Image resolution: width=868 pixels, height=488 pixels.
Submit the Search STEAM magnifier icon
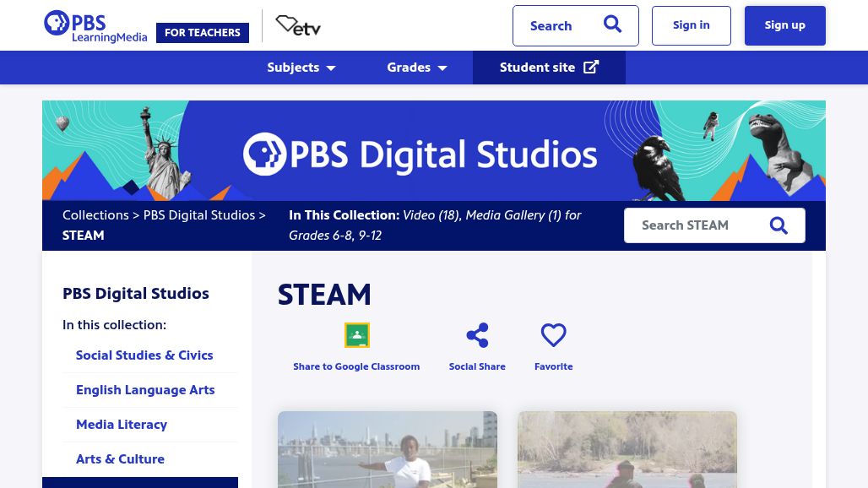tap(778, 225)
